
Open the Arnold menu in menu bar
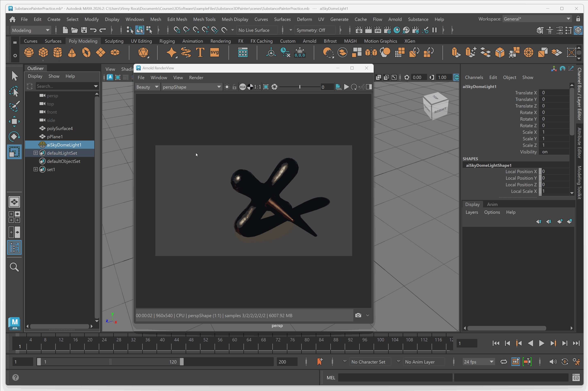tap(395, 19)
